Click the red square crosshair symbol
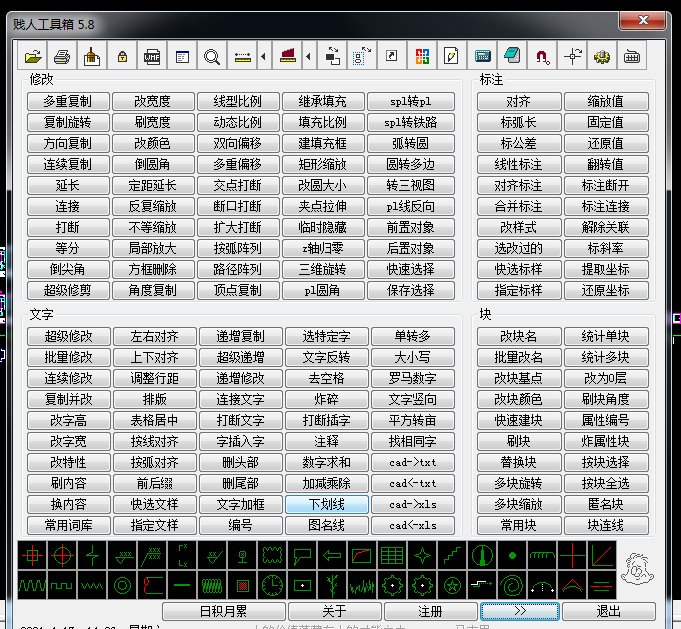Screen dimensions: 681x629 point(32,555)
